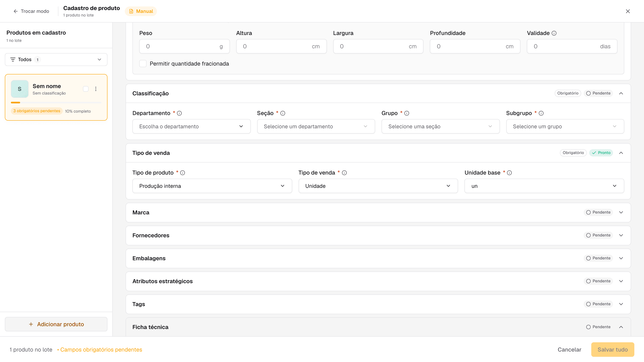This screenshot has width=644, height=362.
Task: Click the Peso input field
Action: pos(184,46)
